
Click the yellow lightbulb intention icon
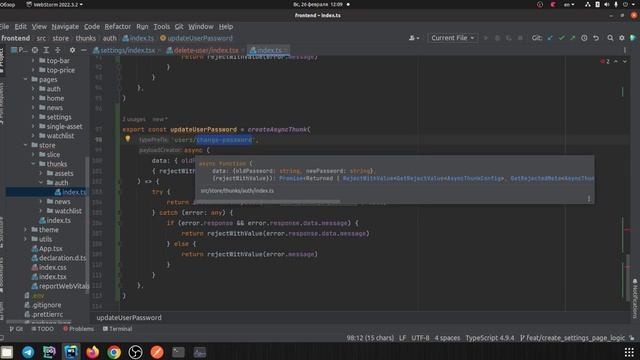tap(128, 139)
